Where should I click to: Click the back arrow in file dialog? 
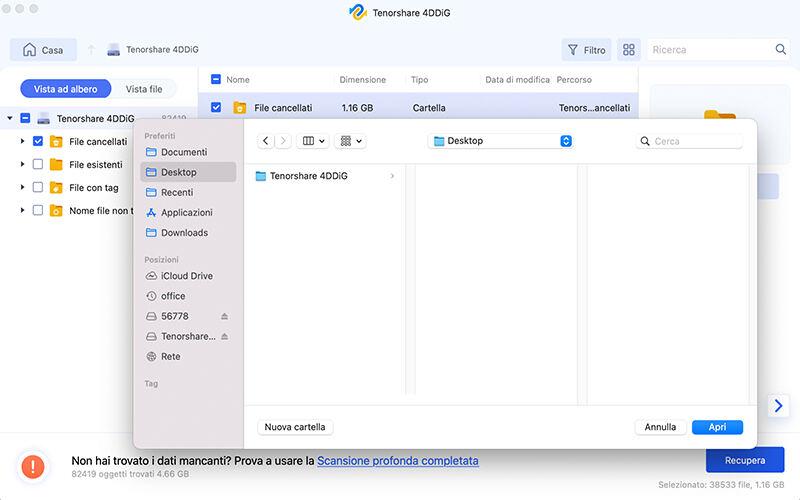[x=265, y=142]
